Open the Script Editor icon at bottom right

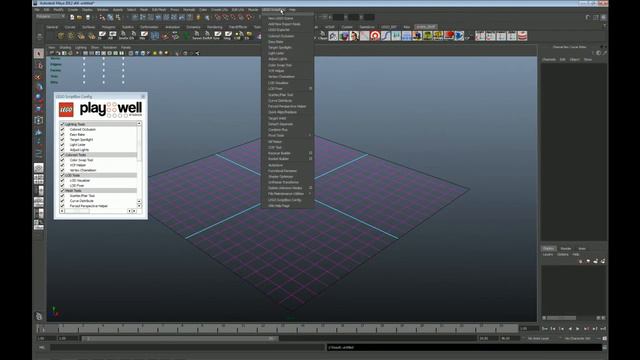click(604, 347)
